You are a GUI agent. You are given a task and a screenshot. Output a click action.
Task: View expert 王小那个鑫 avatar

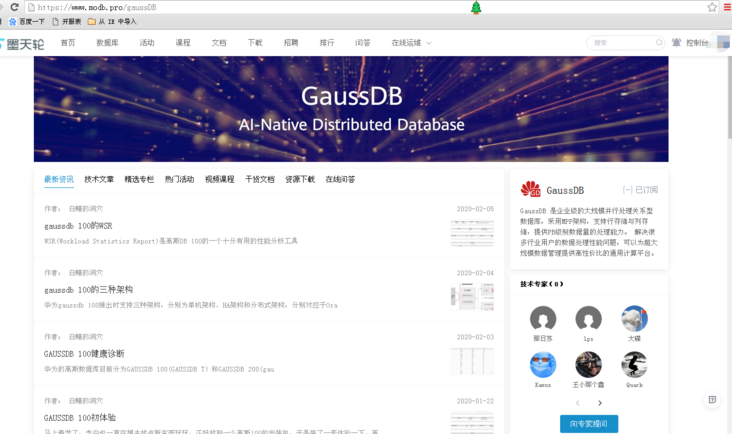pyautogui.click(x=588, y=364)
